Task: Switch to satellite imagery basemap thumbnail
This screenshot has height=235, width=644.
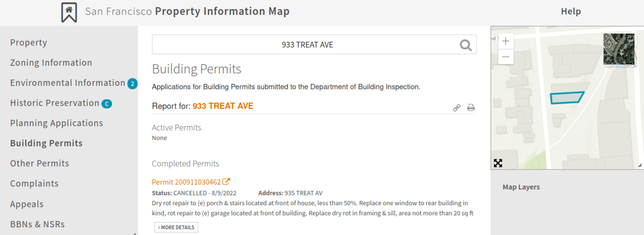Action: tap(619, 49)
